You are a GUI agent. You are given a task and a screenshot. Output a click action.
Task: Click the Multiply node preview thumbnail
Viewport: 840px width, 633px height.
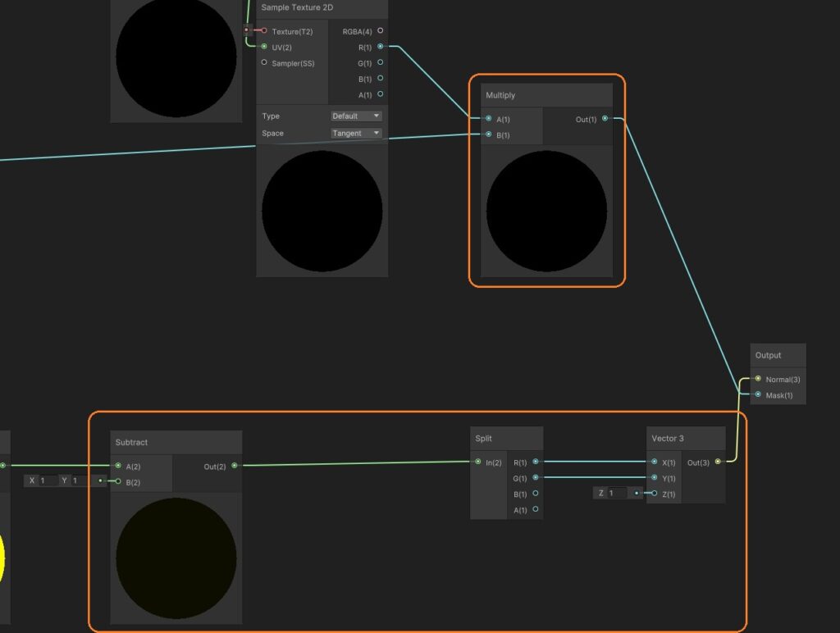[546, 211]
